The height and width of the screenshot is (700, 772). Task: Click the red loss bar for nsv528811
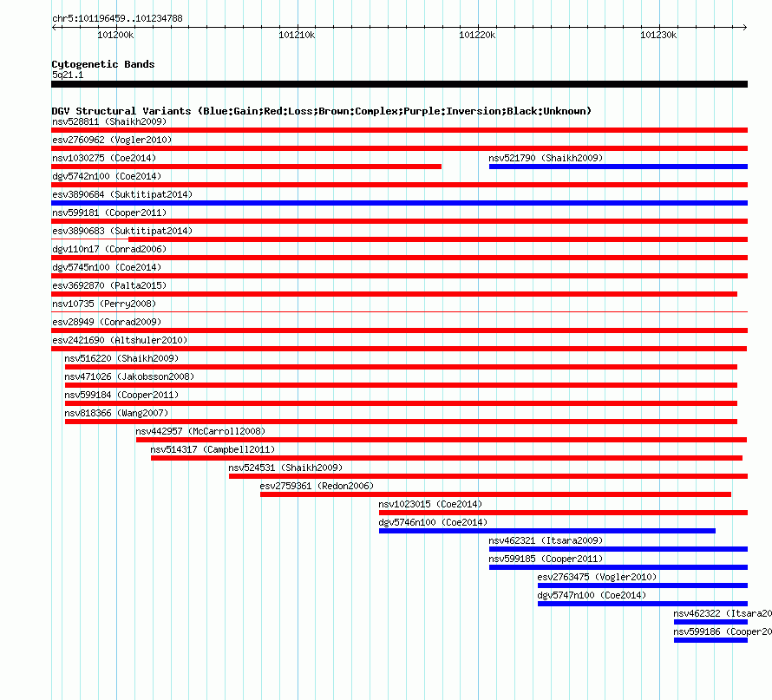point(399,130)
